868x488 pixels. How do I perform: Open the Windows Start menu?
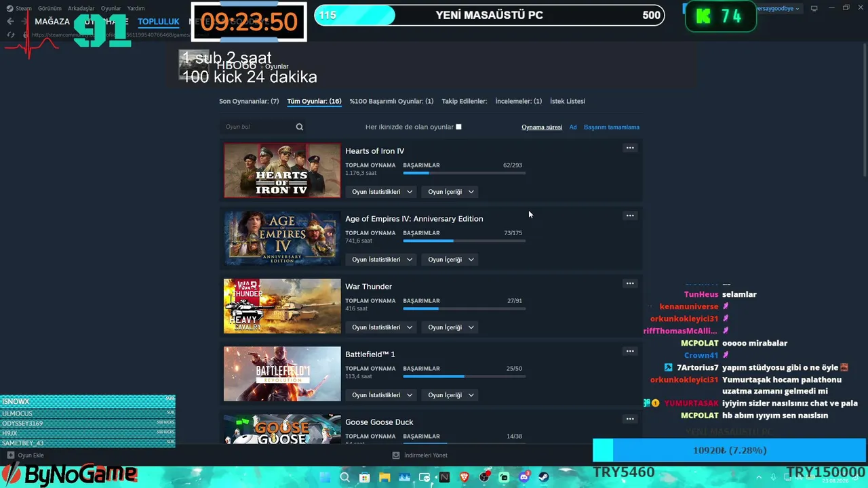click(325, 477)
